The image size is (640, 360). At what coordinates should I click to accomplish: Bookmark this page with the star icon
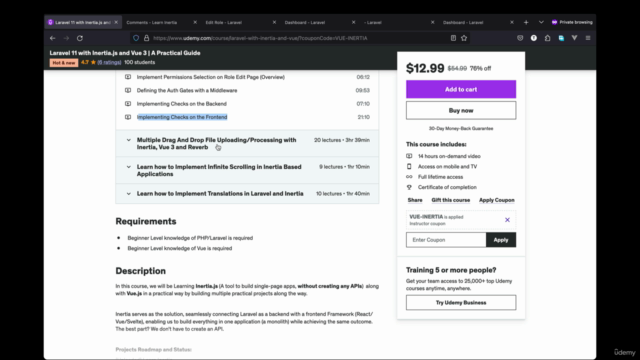pyautogui.click(x=464, y=38)
